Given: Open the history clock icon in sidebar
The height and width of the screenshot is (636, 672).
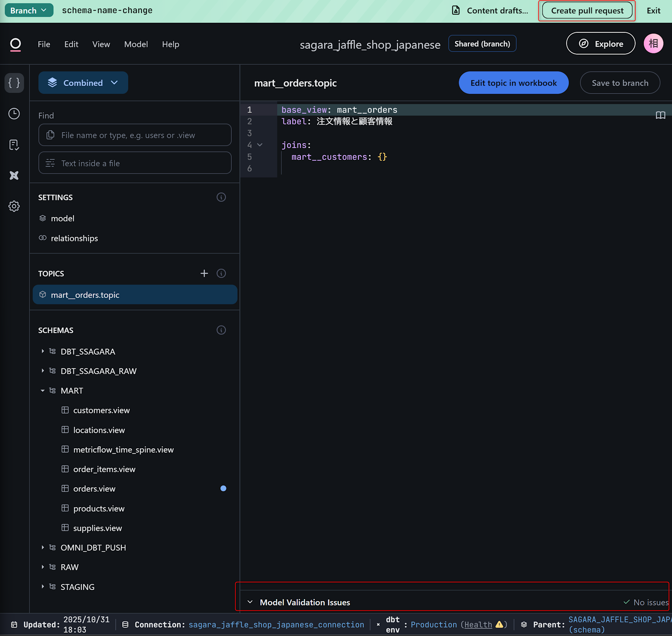Looking at the screenshot, I should [x=14, y=113].
